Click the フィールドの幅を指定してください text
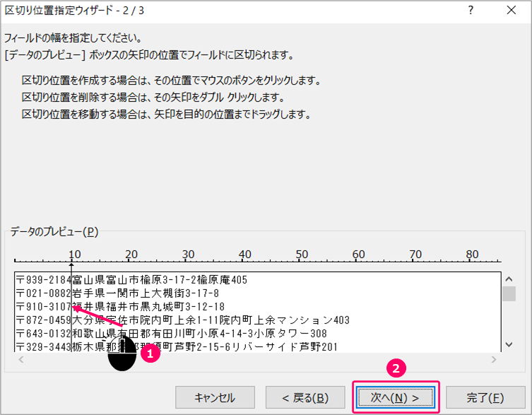The image size is (532, 415). (73, 37)
